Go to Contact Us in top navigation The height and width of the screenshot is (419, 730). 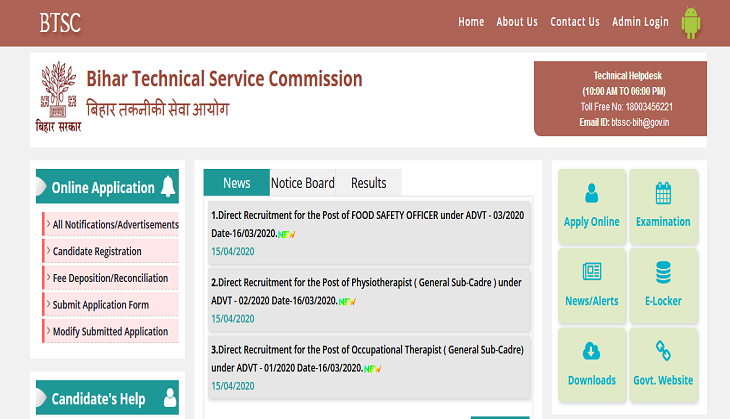coord(575,22)
